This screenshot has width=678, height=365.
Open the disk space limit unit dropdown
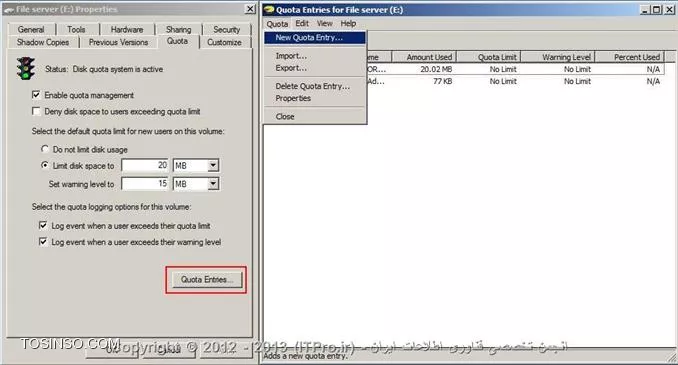213,165
